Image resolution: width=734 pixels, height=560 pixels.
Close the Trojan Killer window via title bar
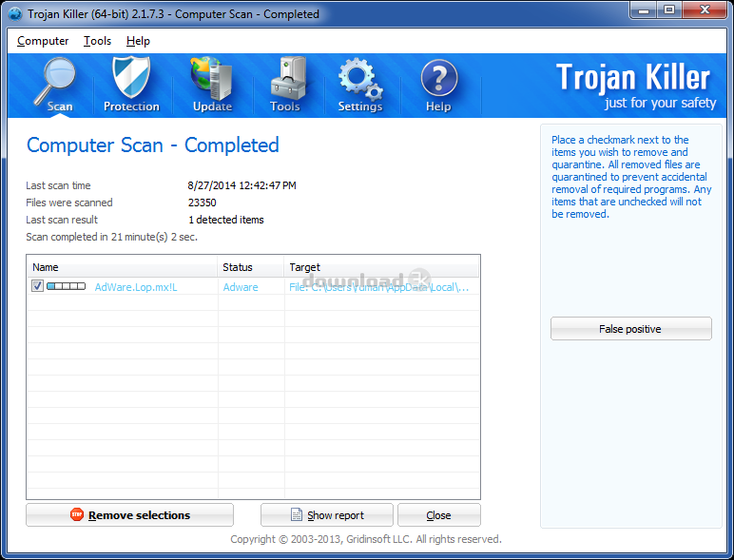[x=705, y=10]
